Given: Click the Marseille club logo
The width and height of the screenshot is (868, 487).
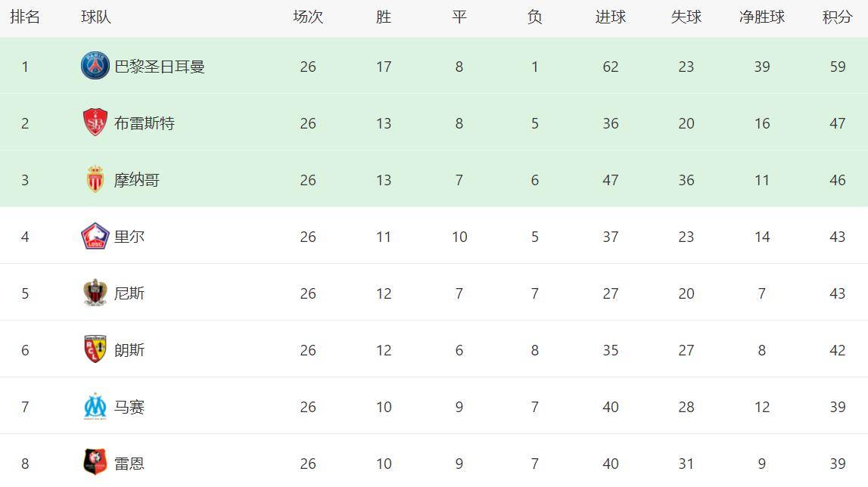Looking at the screenshot, I should (x=95, y=407).
